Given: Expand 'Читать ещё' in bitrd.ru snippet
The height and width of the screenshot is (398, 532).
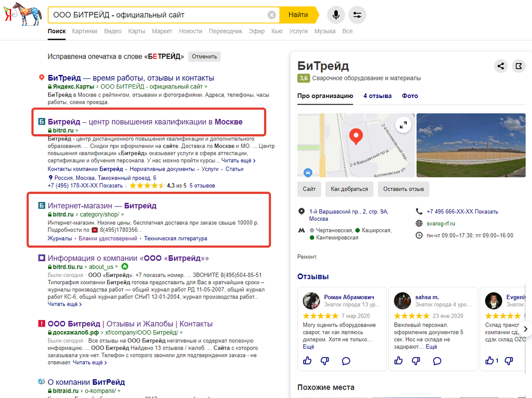Looking at the screenshot, I should pos(238,160).
